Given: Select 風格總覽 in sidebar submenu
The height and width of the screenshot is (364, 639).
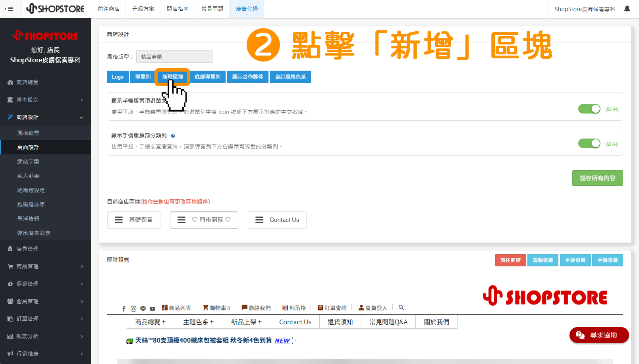Looking at the screenshot, I should point(45,133).
